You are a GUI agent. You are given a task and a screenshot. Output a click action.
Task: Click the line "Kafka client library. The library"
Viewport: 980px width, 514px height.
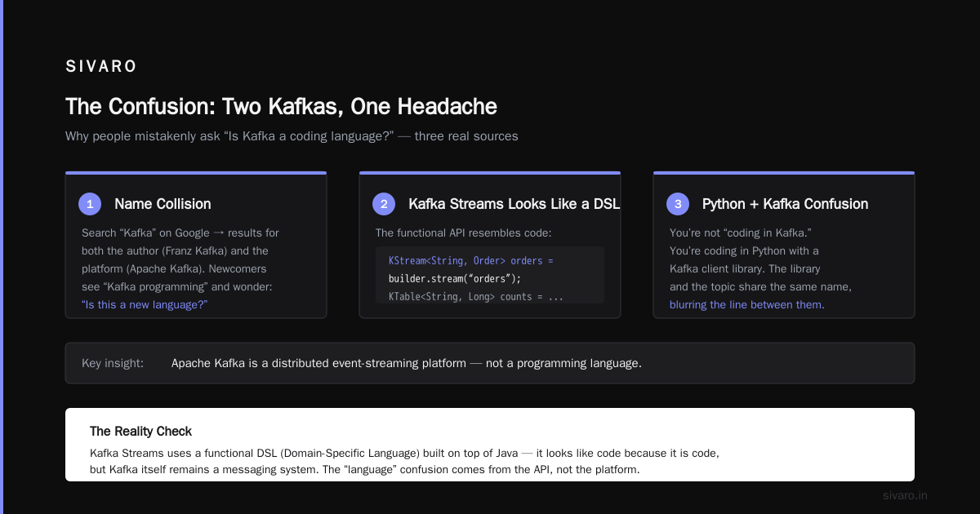coord(745,269)
